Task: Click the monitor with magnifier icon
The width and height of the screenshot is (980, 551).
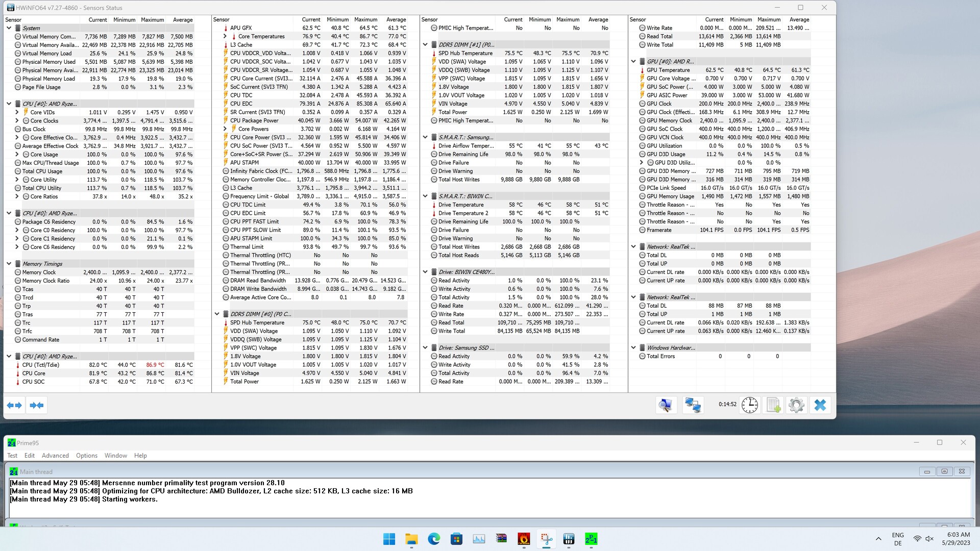Action: tap(666, 405)
